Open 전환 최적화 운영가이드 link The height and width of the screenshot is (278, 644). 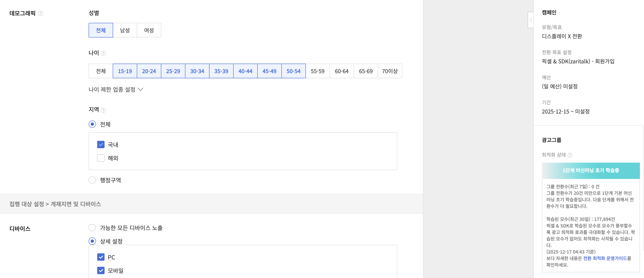click(605, 258)
